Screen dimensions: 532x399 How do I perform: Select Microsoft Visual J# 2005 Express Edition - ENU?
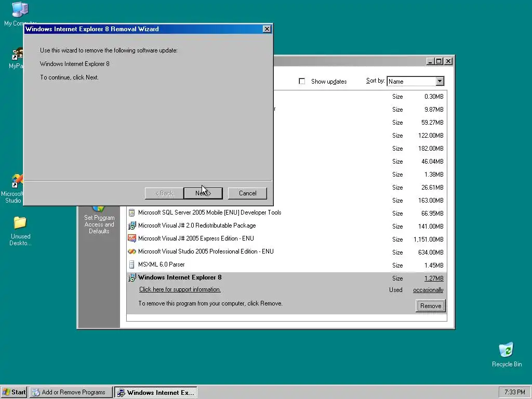pyautogui.click(x=196, y=238)
